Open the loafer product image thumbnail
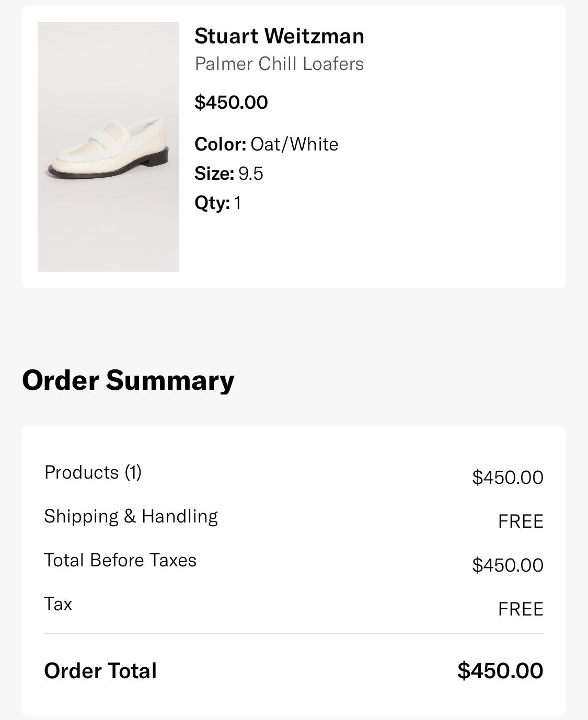The image size is (588, 720). (x=108, y=147)
